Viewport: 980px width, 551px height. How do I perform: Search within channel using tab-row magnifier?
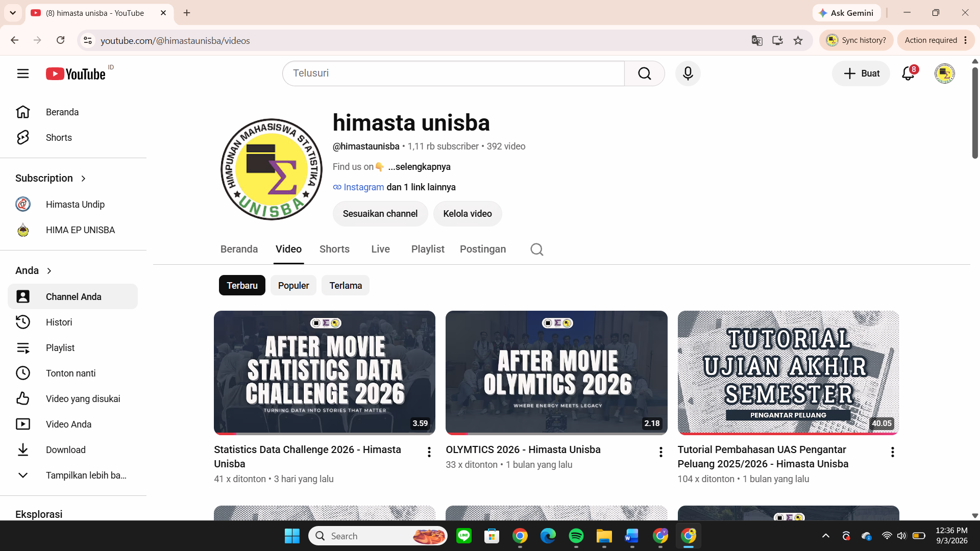pos(536,249)
